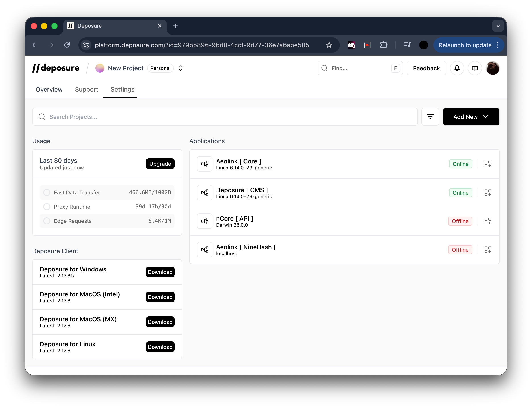
Task: Expand the browser tab search chevron
Action: point(498,26)
